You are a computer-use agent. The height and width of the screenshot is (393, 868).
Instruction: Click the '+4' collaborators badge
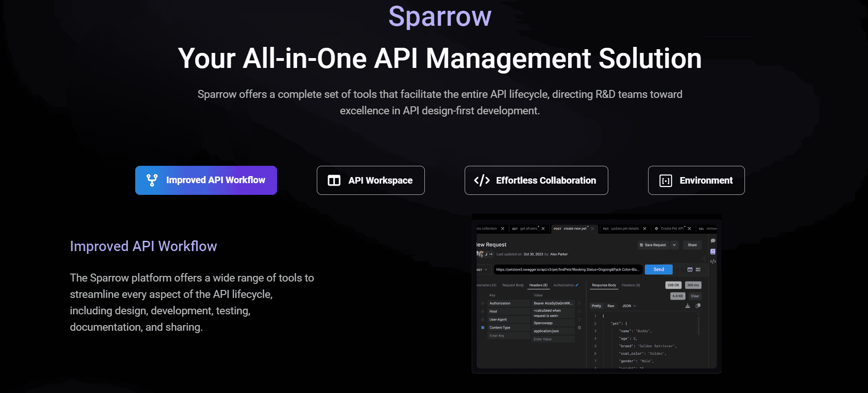[x=491, y=254]
